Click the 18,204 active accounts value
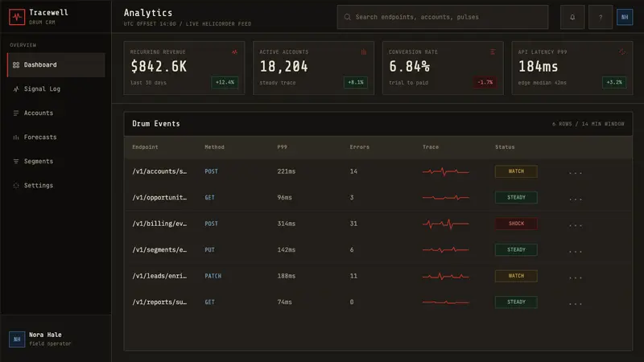This screenshot has width=644, height=362. (x=284, y=67)
